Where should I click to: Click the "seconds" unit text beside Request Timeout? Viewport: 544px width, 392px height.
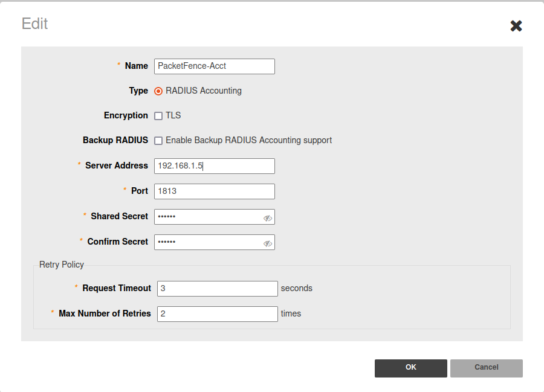[297, 289]
